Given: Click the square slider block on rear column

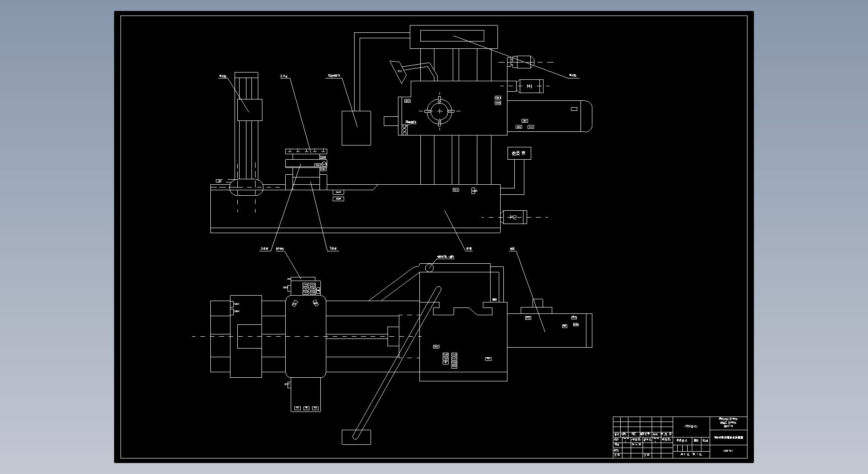Looking at the screenshot, I should pos(250,109).
